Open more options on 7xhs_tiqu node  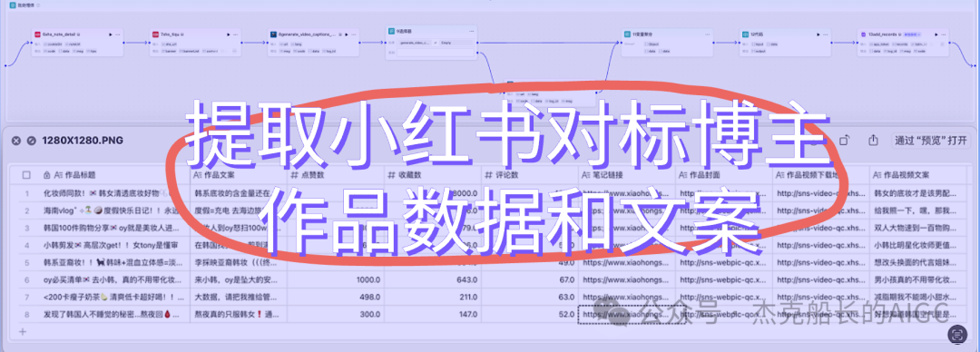coord(236,34)
